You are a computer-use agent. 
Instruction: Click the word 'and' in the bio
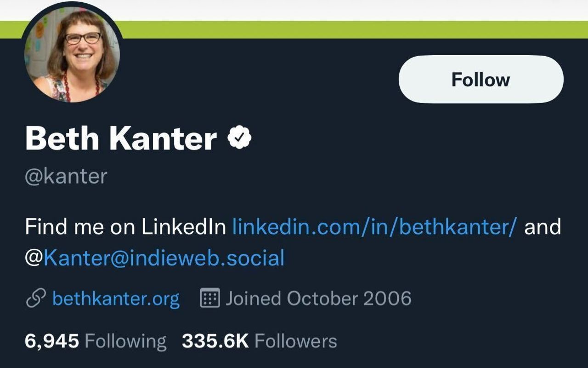[542, 227]
